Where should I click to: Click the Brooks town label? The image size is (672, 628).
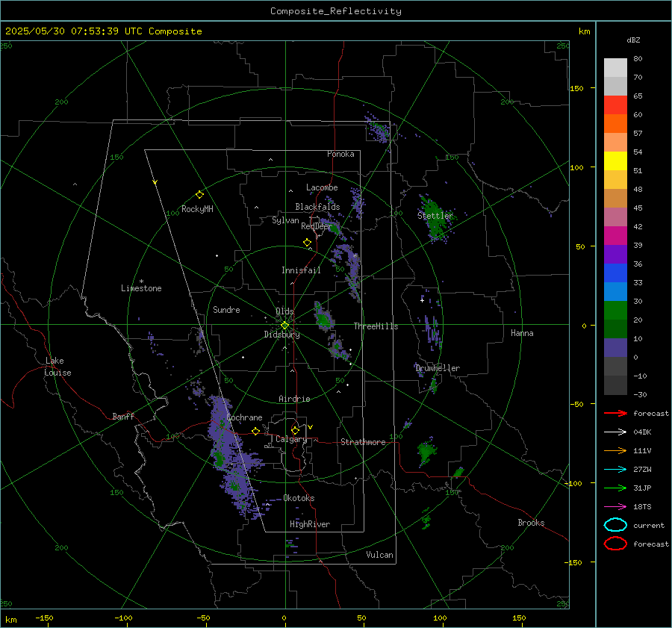(531, 523)
